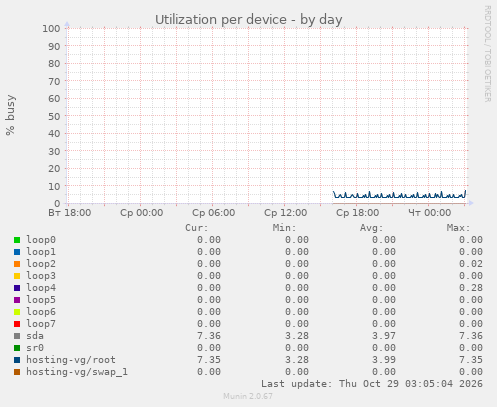Select the loop5 legend label
The width and height of the screenshot is (497, 407).
pos(41,300)
